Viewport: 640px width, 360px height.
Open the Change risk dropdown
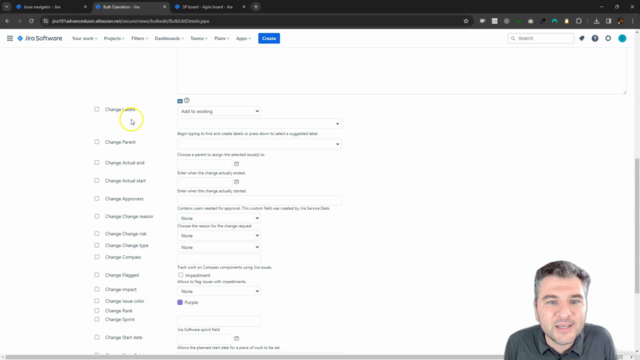coord(219,236)
